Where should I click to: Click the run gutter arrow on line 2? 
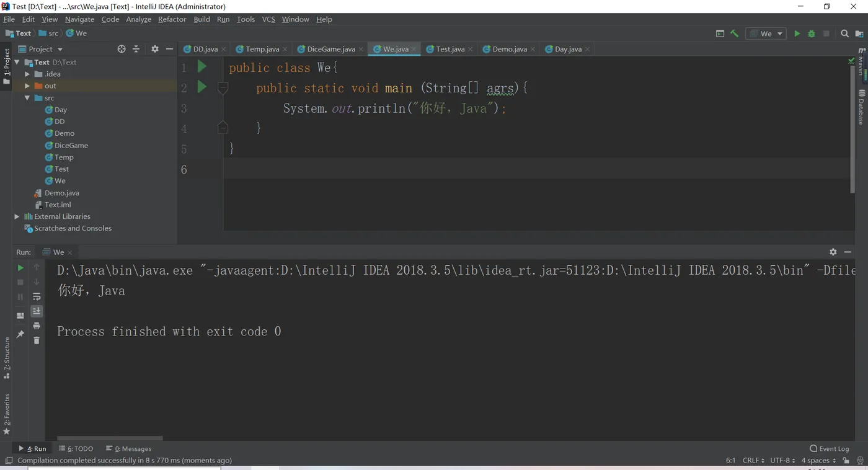click(201, 87)
